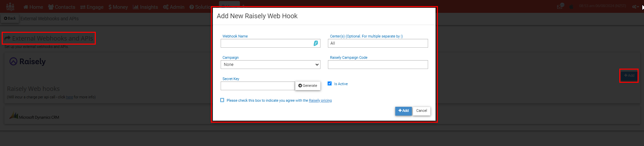This screenshot has width=644, height=146.
Task: Click the teal icon inside Webhook Name field
Action: click(x=316, y=43)
